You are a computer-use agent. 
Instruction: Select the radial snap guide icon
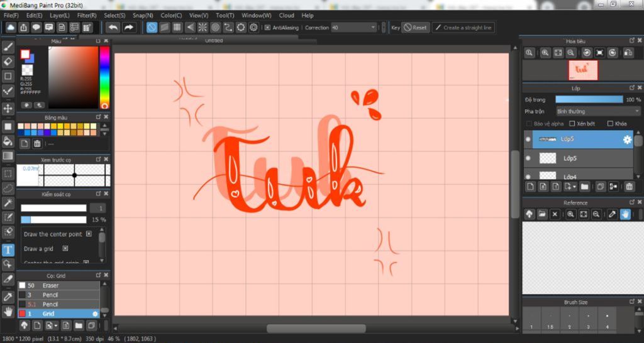point(203,28)
